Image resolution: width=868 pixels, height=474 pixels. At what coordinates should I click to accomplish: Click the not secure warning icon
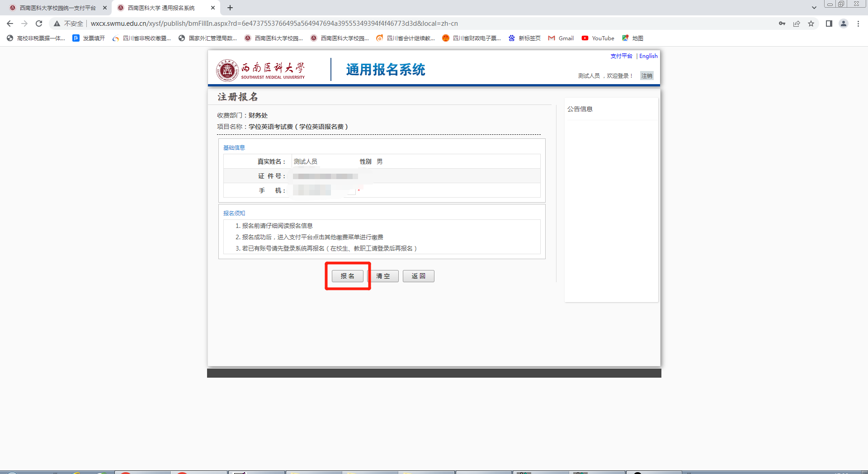(x=57, y=24)
